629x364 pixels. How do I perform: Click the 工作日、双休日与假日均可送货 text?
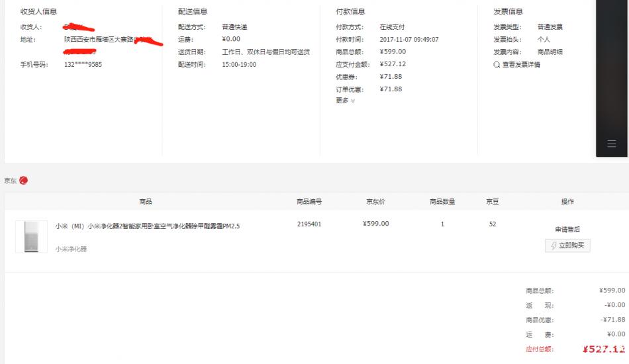(266, 52)
